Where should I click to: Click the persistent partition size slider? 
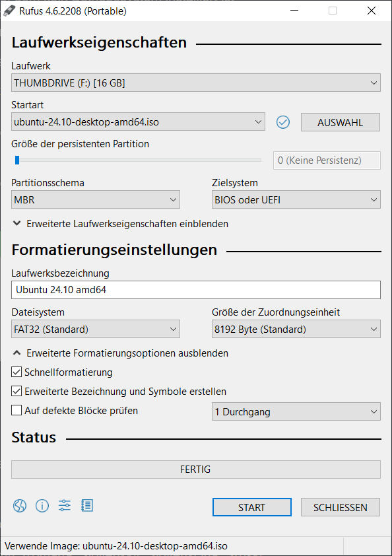click(137, 160)
